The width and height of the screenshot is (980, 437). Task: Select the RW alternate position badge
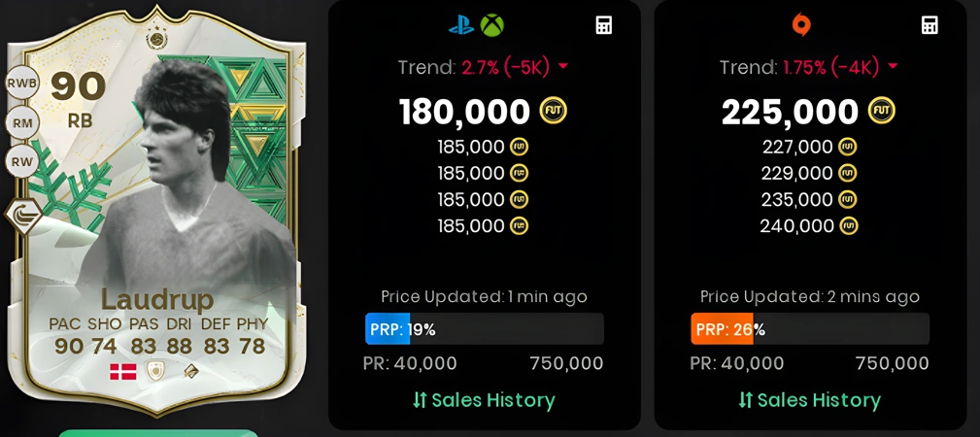tap(22, 163)
